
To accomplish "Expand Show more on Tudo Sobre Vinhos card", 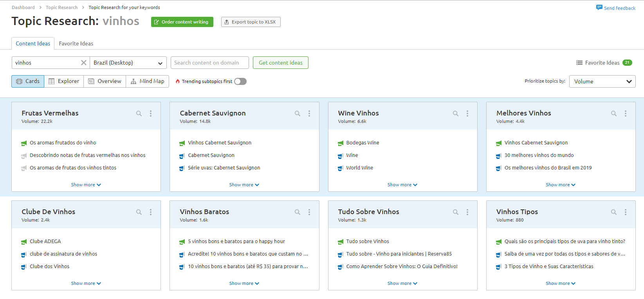I will pyautogui.click(x=402, y=283).
